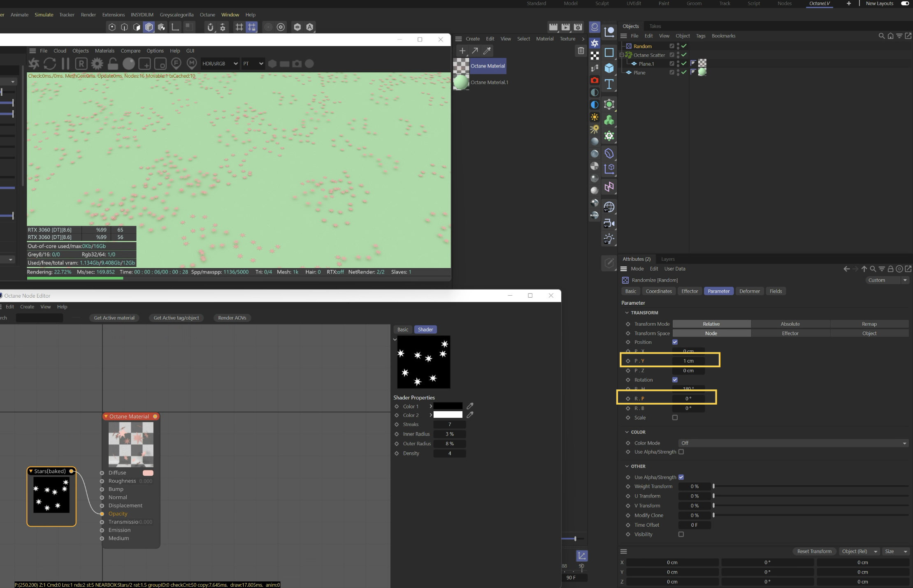Click the Reset Transform button
The image size is (913, 588).
[x=814, y=551]
